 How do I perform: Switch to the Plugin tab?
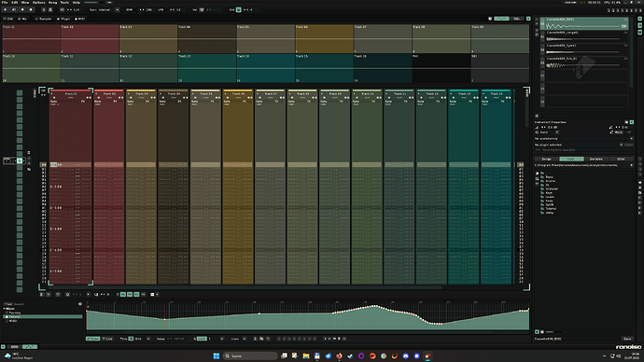click(63, 19)
